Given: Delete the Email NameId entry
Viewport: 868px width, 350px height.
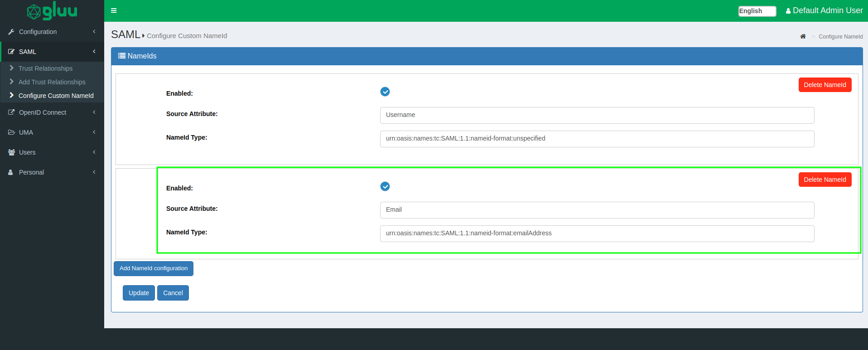Looking at the screenshot, I should [825, 180].
